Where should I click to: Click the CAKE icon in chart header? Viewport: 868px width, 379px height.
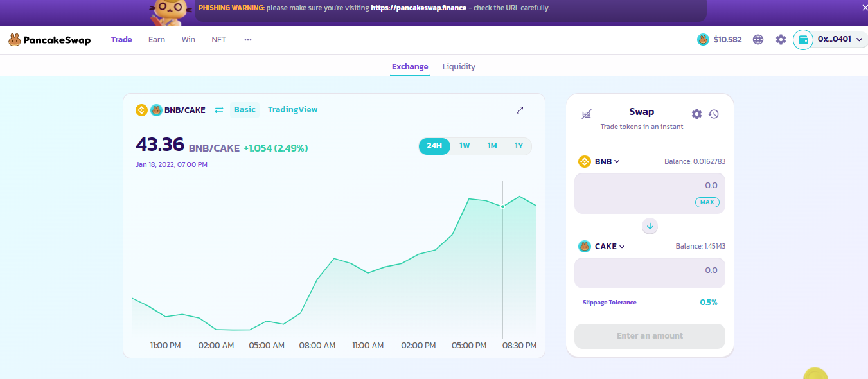tap(156, 110)
